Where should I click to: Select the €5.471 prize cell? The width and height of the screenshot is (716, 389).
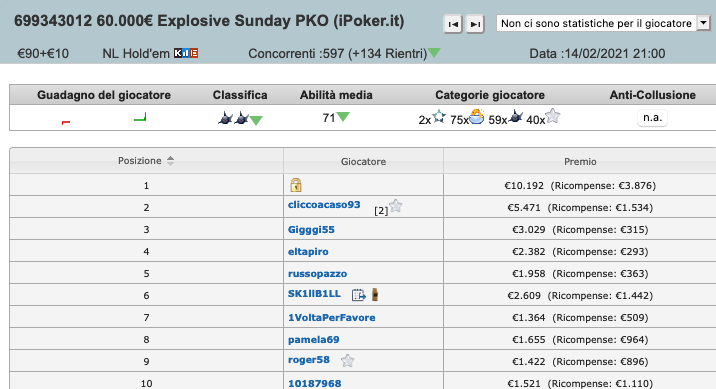click(580, 207)
